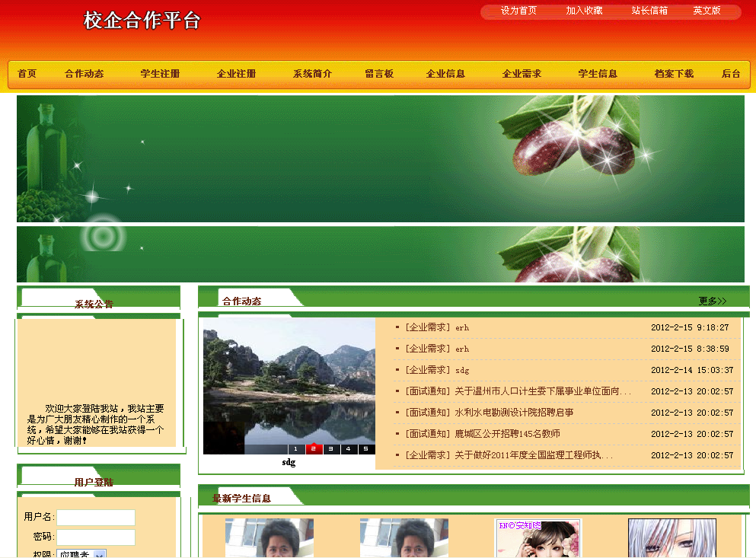Navigate to 学生注册 in the nav bar
Viewport: 756px width, 558px height.
click(160, 74)
